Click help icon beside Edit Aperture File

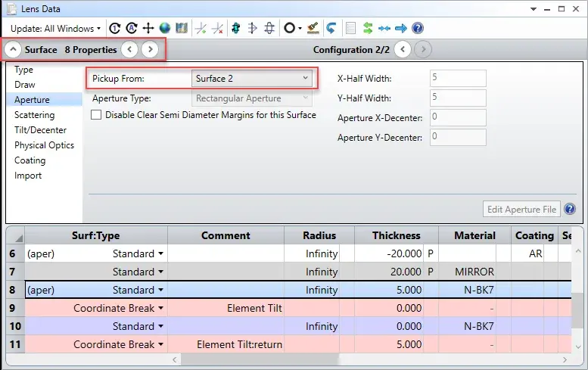click(x=570, y=209)
